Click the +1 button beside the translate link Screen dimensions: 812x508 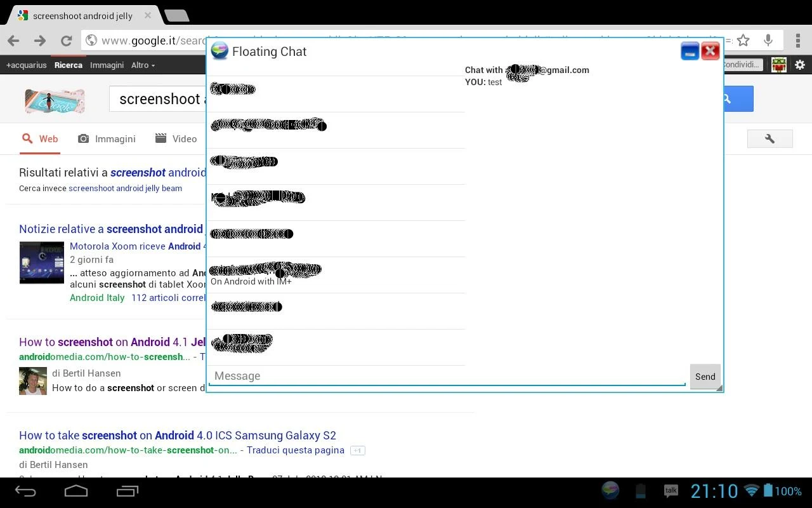click(358, 450)
